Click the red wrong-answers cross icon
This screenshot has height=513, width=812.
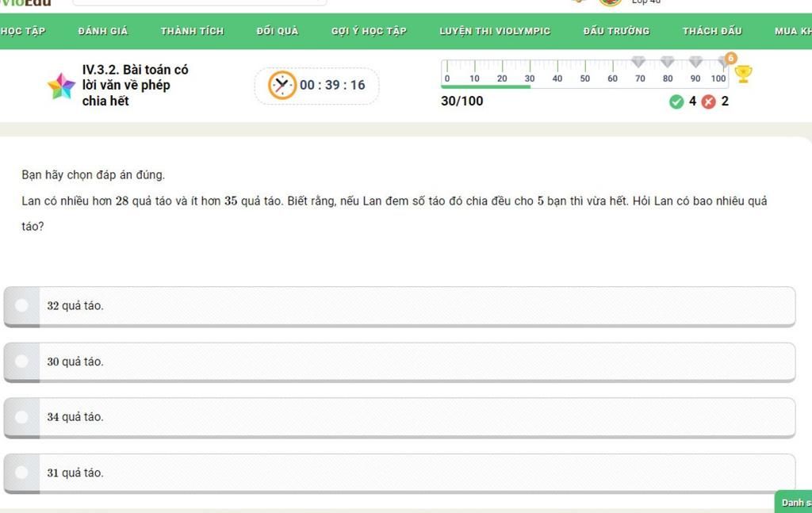click(x=708, y=101)
